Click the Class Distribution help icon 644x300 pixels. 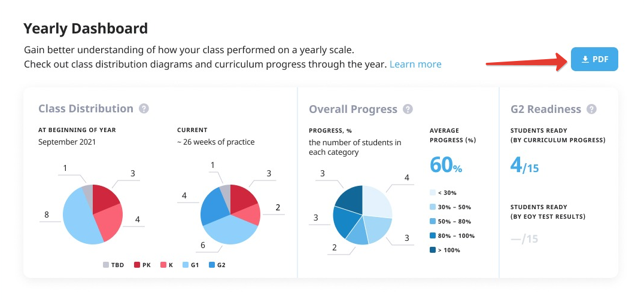pyautogui.click(x=144, y=109)
